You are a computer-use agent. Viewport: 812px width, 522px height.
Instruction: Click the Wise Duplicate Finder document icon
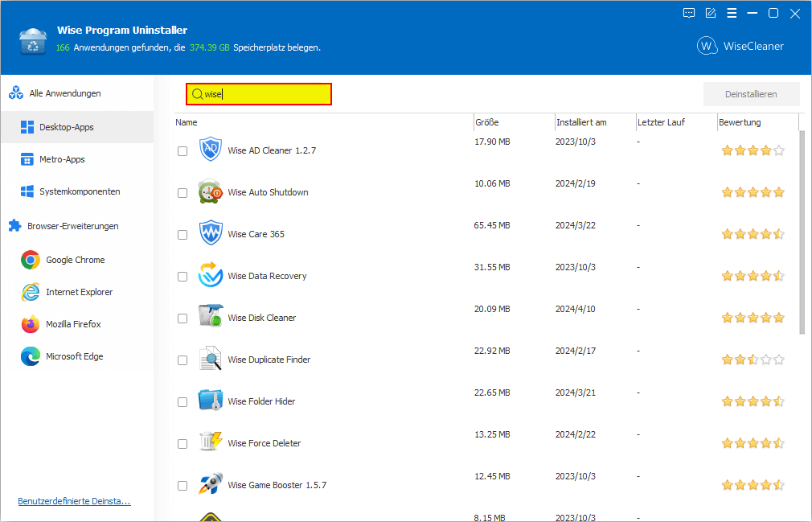211,359
